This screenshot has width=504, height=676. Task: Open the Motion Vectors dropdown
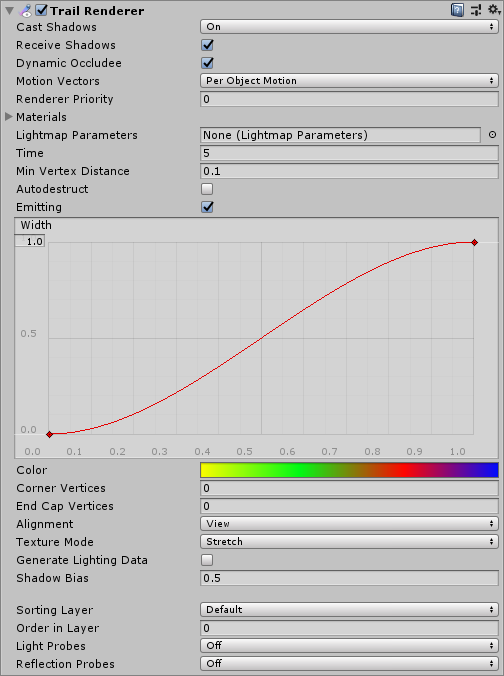pos(349,81)
